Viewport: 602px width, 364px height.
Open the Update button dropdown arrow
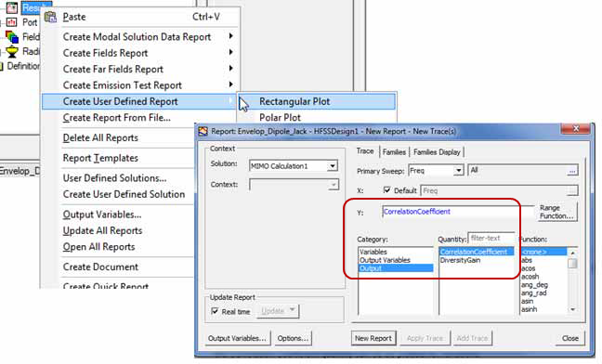[292, 310]
